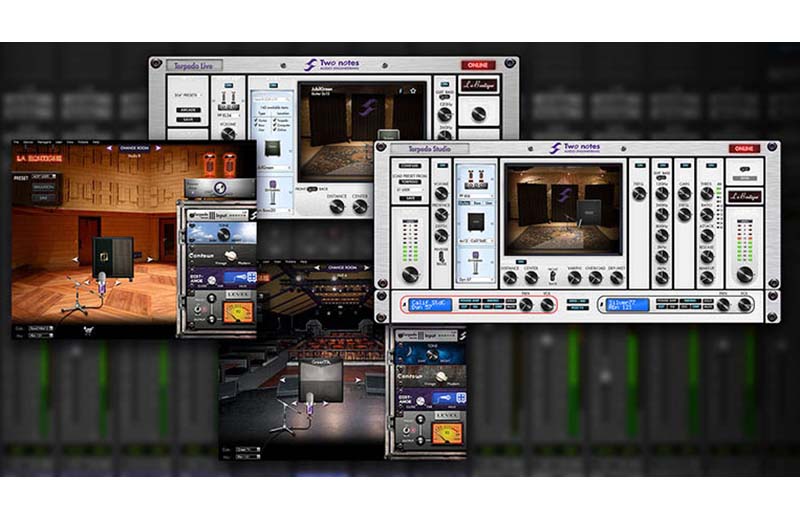
Task: Click the Contour knob in upper rack unit
Action: click(231, 256)
